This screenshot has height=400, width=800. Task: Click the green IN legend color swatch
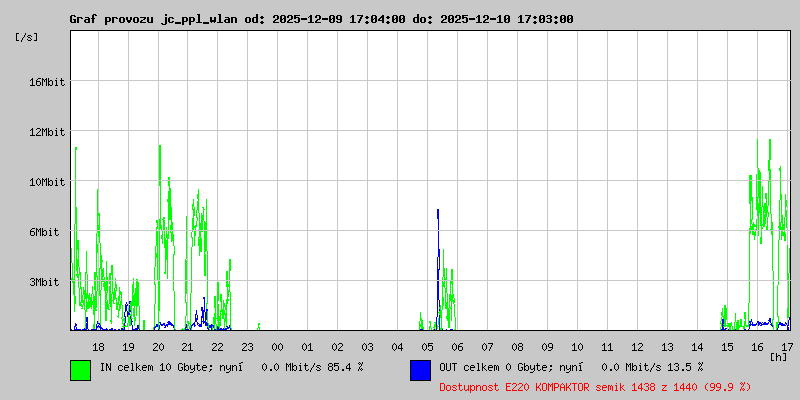click(81, 370)
